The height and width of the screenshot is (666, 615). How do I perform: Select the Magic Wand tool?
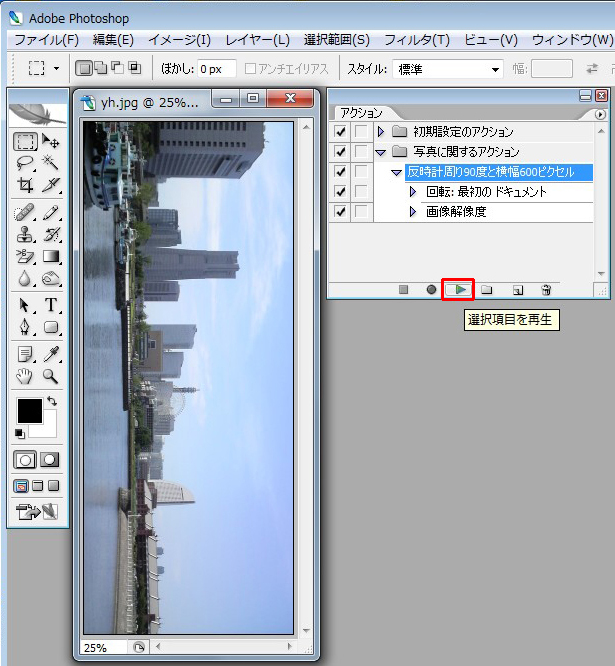click(51, 162)
